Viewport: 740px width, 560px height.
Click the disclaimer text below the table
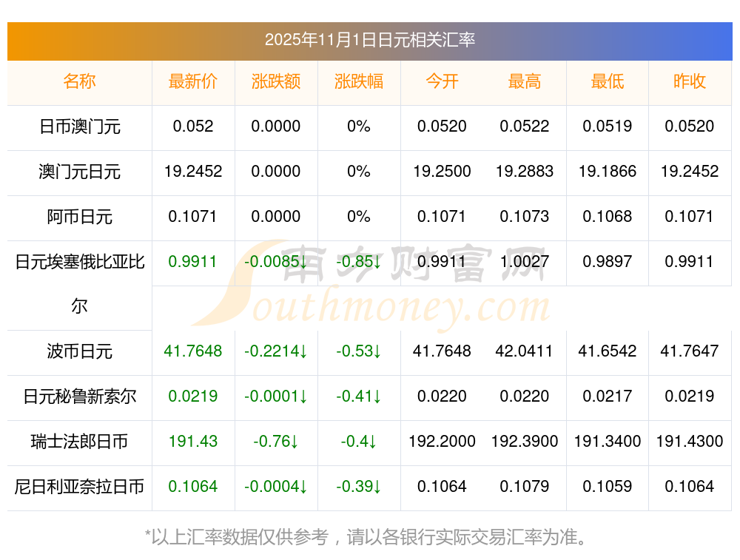coord(369,536)
